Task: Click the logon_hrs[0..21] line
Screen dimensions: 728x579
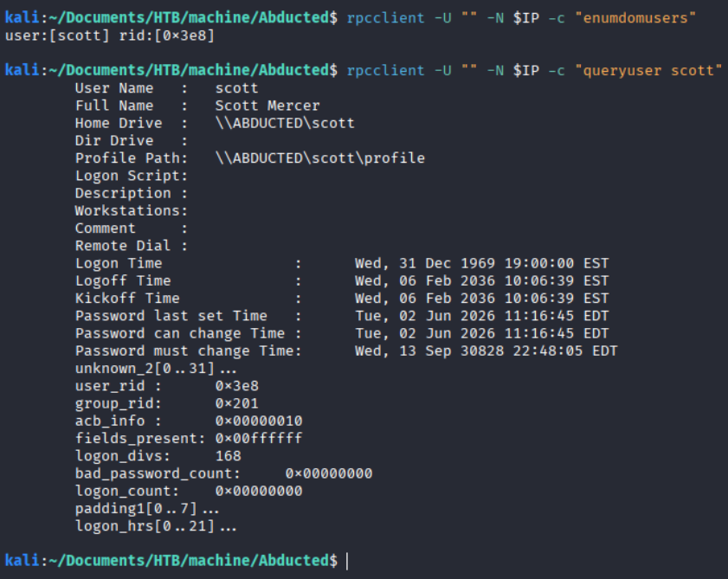Action: 156,526
